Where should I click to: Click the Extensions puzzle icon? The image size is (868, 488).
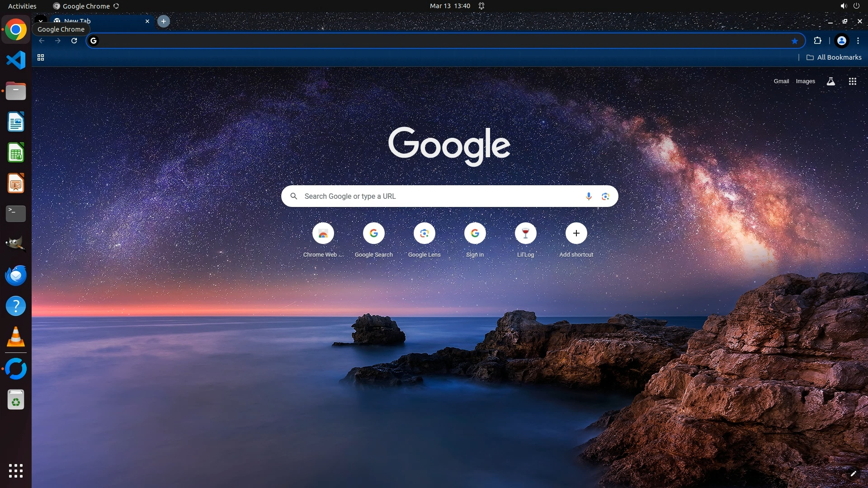pyautogui.click(x=817, y=41)
